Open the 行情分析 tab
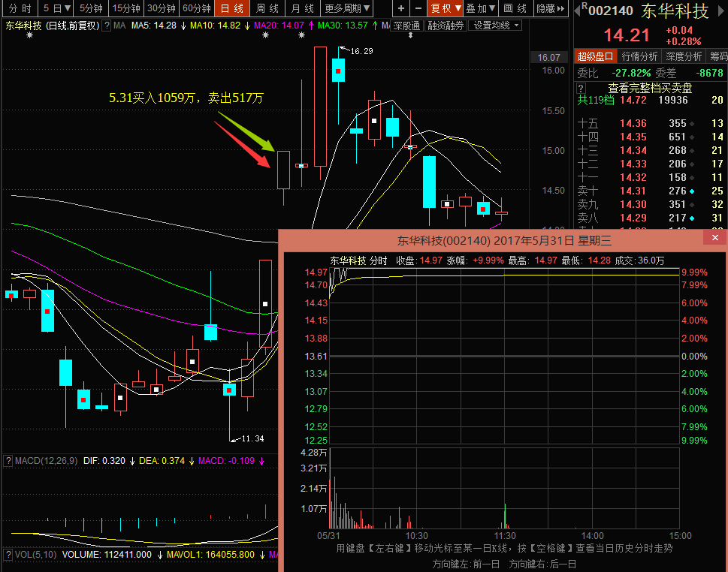This screenshot has height=572, width=728. point(639,56)
